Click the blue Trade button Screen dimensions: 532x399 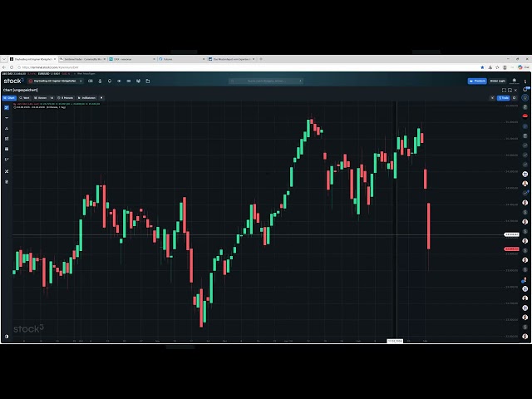tap(504, 98)
